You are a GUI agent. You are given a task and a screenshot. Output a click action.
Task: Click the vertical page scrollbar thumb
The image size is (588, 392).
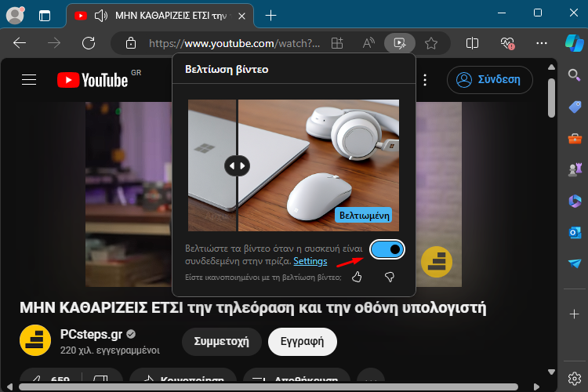tap(551, 97)
